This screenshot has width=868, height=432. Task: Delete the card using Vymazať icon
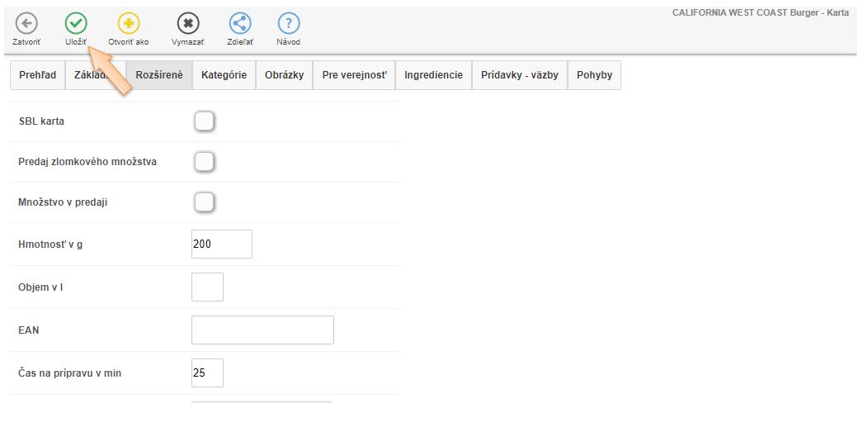(x=189, y=24)
